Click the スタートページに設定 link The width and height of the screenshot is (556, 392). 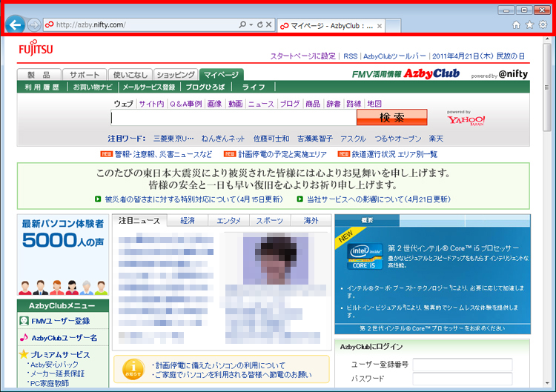point(302,56)
